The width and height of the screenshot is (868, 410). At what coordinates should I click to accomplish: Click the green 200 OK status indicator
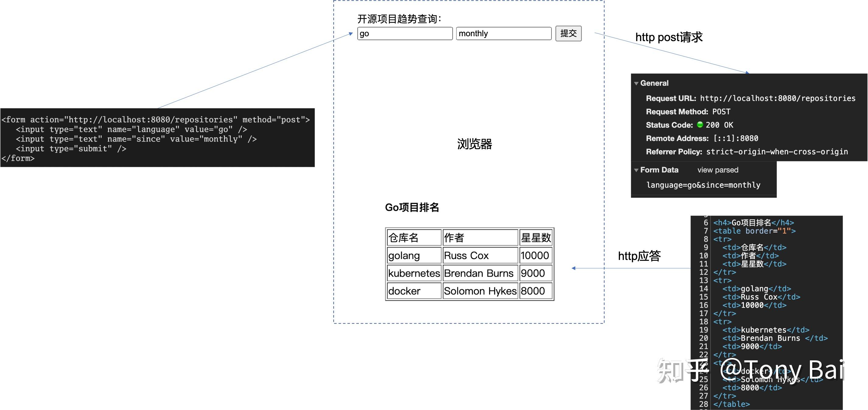tap(700, 125)
